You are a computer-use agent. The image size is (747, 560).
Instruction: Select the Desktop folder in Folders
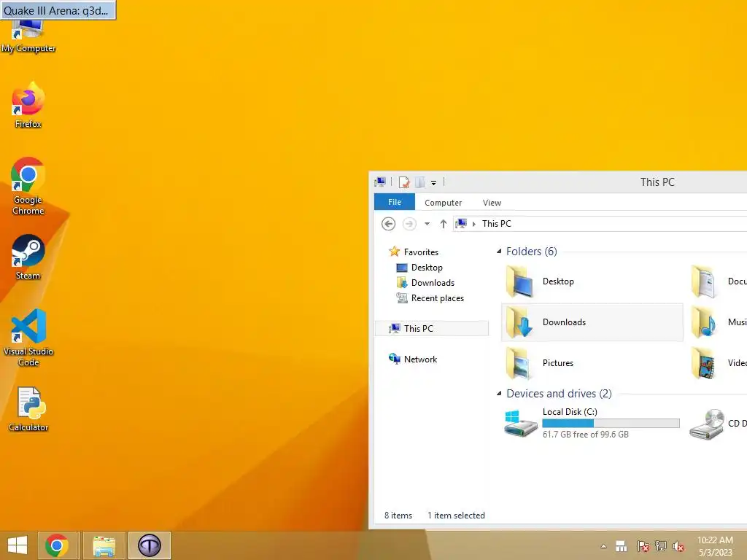pyautogui.click(x=591, y=281)
